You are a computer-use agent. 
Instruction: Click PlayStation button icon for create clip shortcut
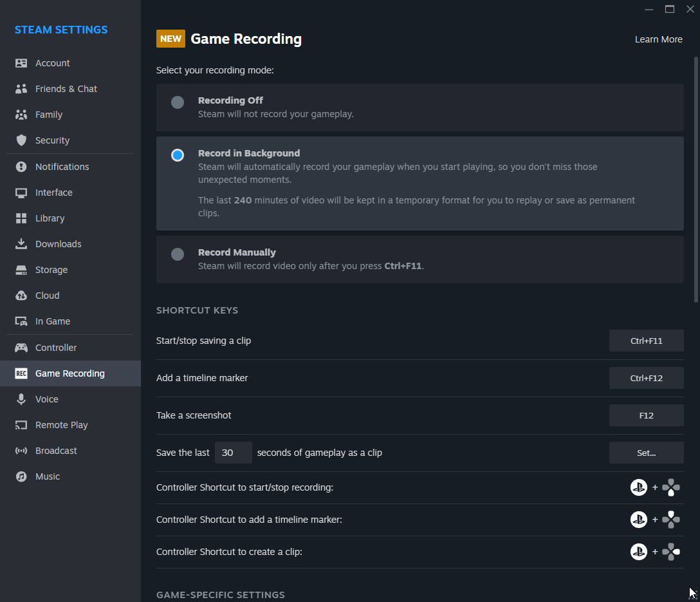[638, 552]
